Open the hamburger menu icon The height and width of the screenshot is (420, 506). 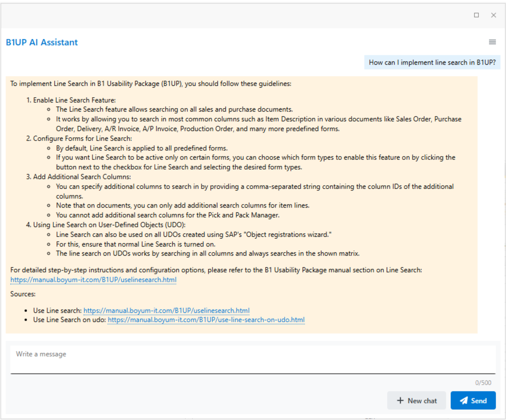[492, 42]
